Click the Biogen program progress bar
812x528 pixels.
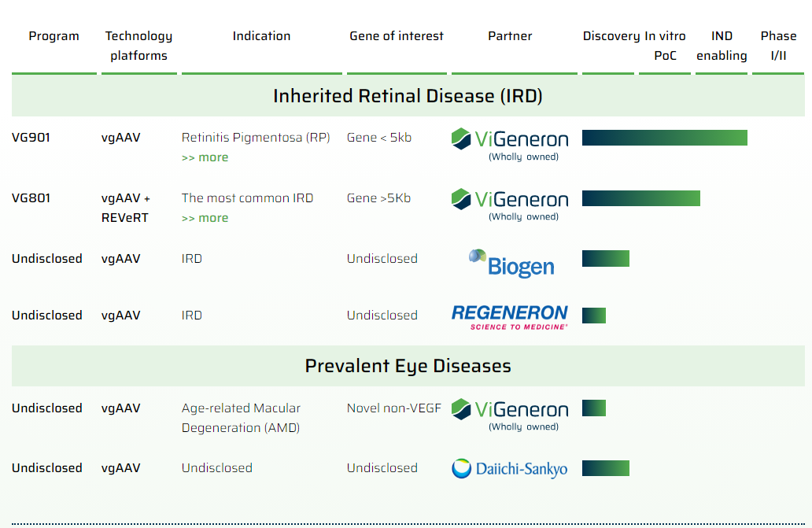pos(605,258)
